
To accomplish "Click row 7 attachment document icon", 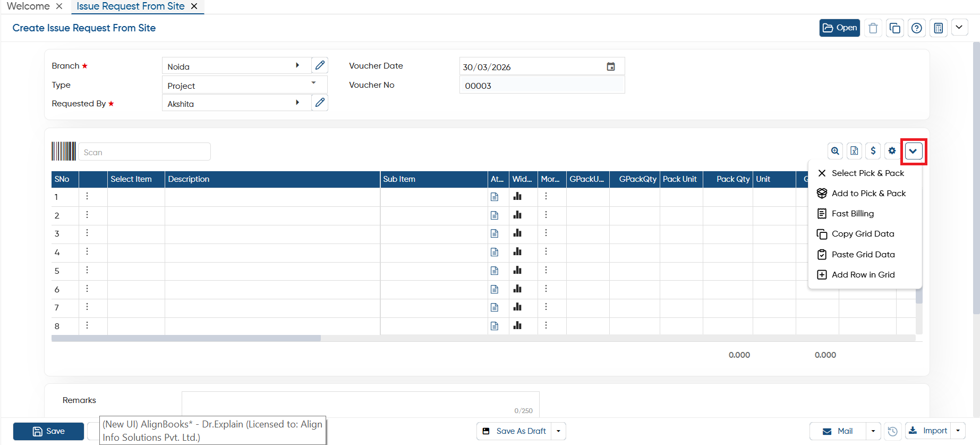I will [x=495, y=307].
